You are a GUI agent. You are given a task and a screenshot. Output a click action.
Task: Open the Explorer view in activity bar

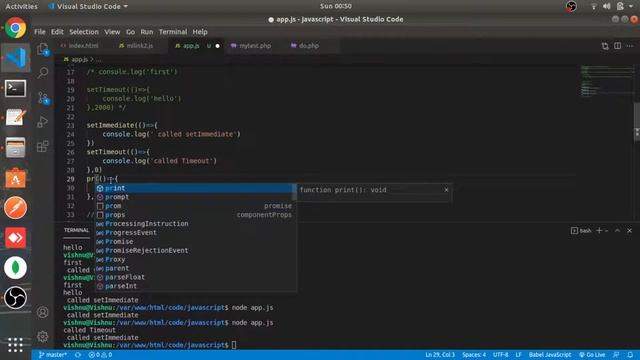click(43, 49)
